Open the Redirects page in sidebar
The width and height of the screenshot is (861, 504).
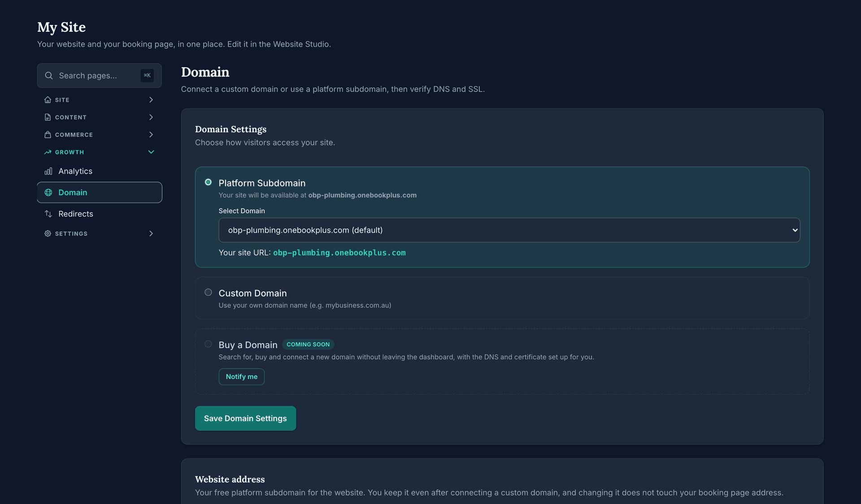point(100,214)
